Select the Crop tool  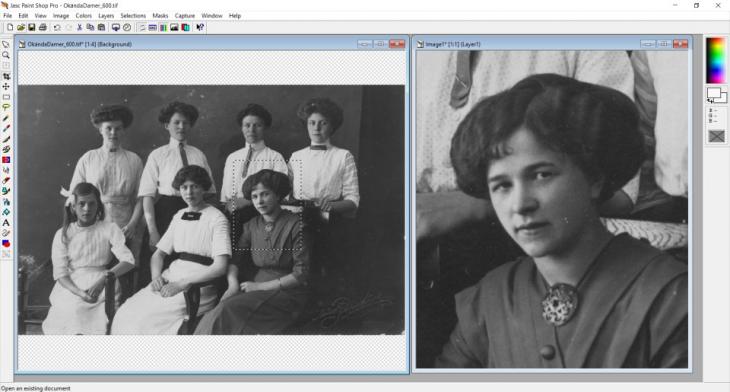6,76
